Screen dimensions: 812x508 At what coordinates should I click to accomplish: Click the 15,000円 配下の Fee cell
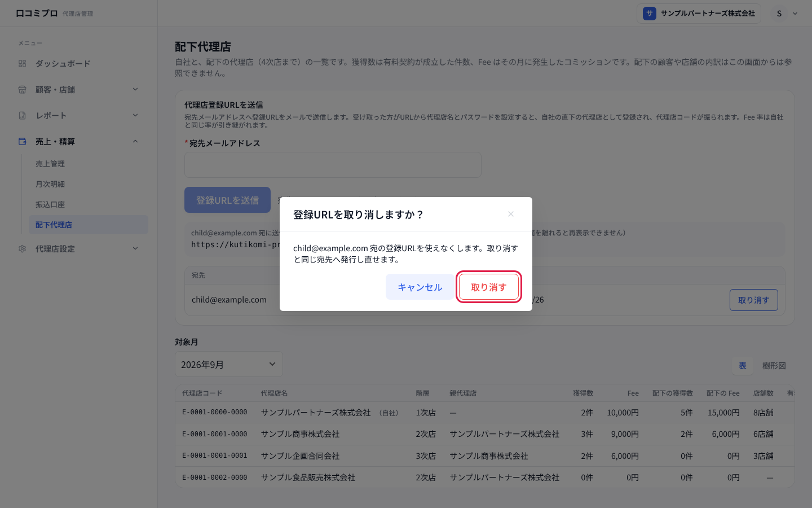723,413
